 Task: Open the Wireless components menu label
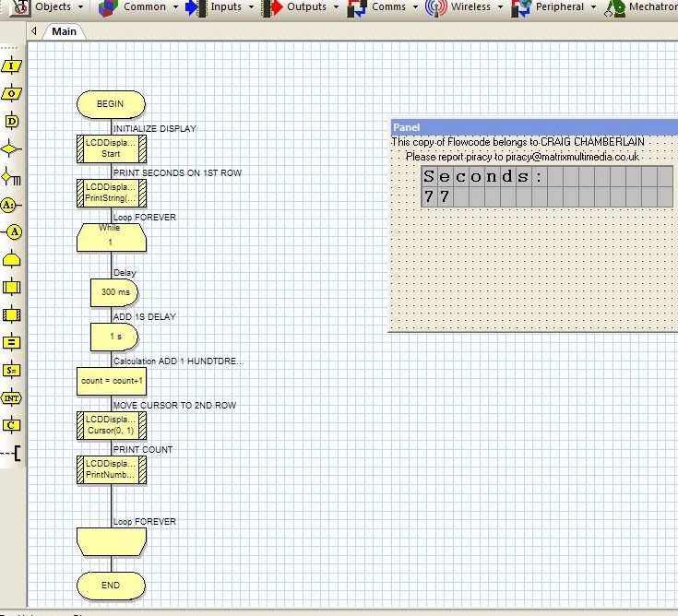coord(470,6)
